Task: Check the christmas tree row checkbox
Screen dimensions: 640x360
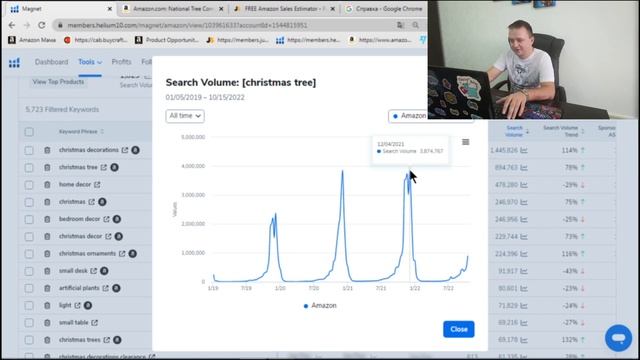Action: (29, 168)
